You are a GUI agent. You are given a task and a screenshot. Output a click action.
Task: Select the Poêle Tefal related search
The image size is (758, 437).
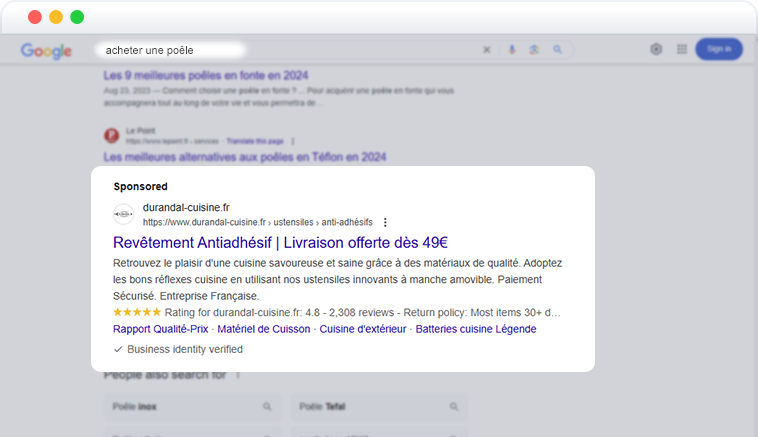(379, 407)
